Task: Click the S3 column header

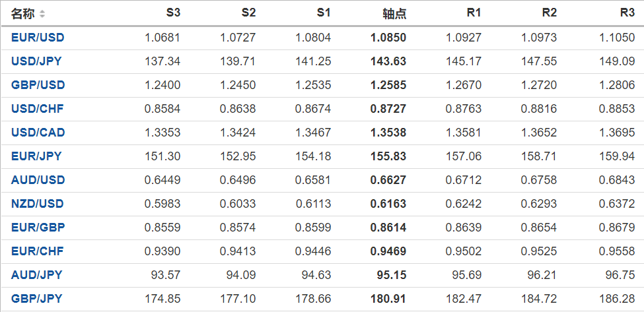Action: [172, 13]
